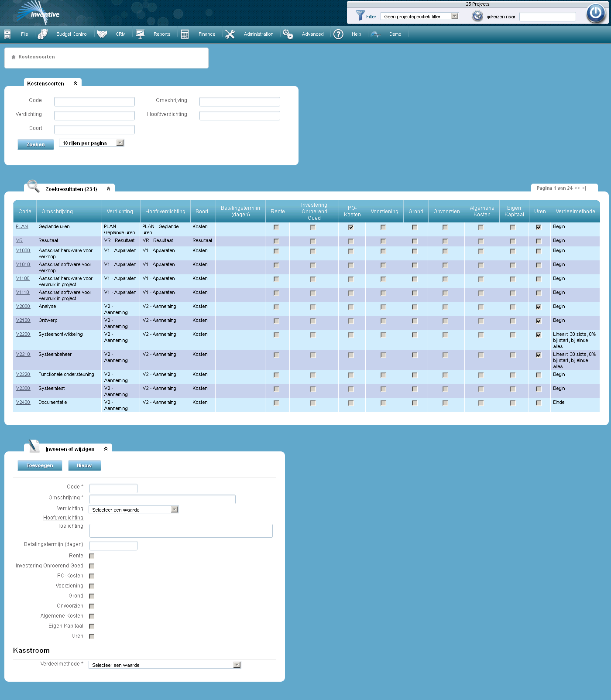Click the Finance calculator icon

[185, 34]
